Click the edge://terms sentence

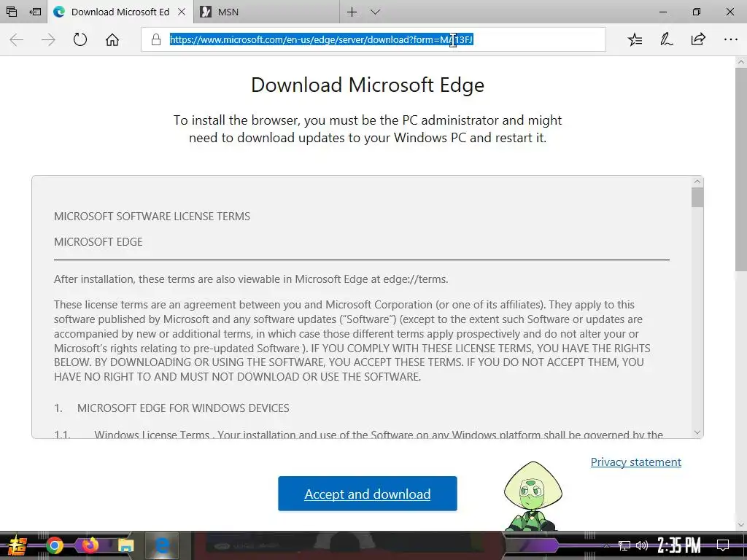[x=251, y=279]
